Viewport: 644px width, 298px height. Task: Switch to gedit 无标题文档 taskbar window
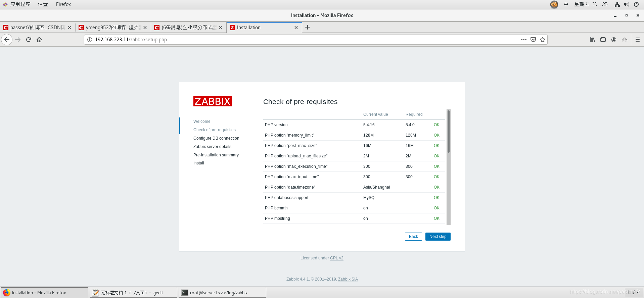tap(133, 293)
